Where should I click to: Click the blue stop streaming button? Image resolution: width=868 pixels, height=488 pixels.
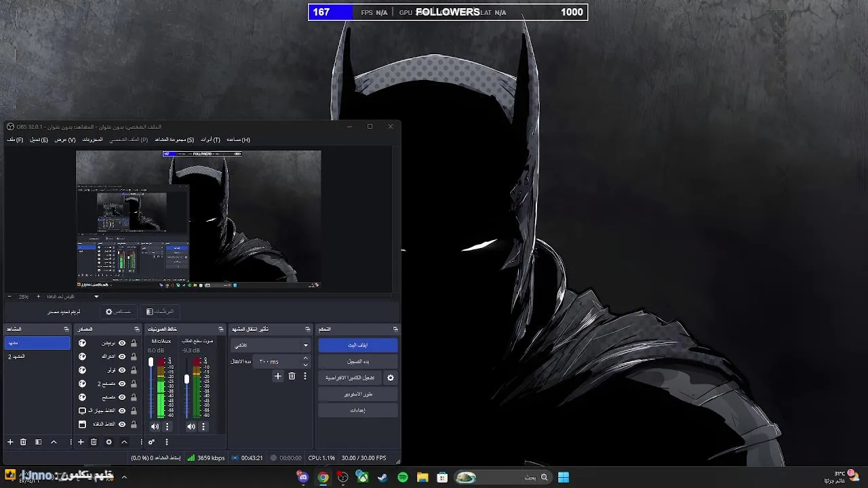(x=358, y=345)
